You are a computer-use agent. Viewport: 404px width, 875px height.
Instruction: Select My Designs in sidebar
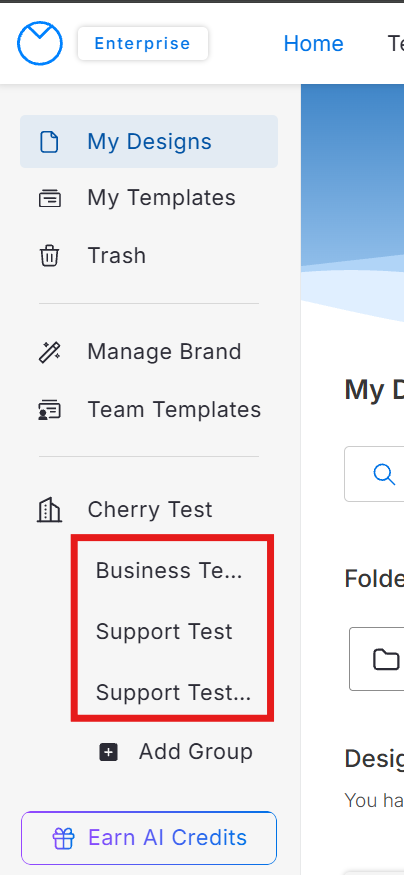[x=149, y=142]
